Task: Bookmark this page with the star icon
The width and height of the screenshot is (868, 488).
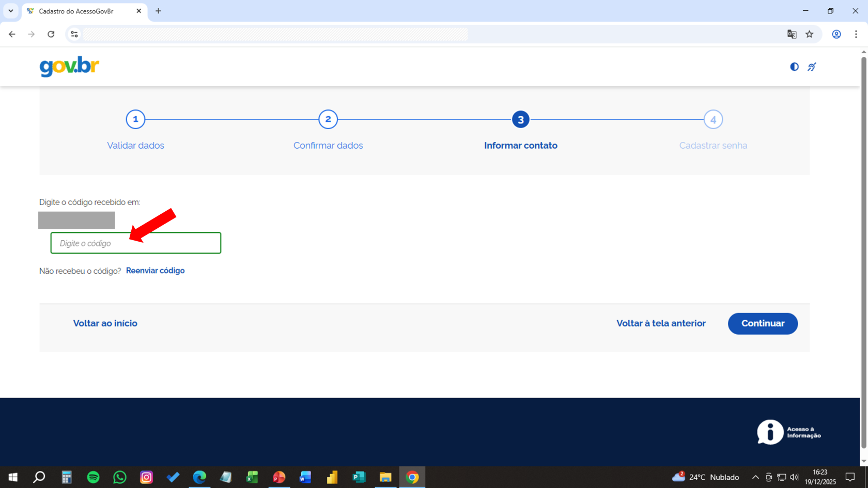Action: (809, 34)
